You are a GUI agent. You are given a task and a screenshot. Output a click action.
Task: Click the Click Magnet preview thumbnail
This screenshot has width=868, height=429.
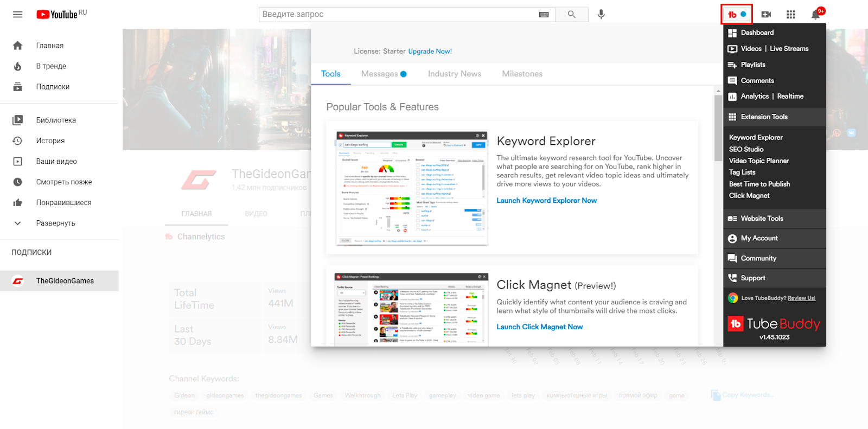pyautogui.click(x=412, y=309)
